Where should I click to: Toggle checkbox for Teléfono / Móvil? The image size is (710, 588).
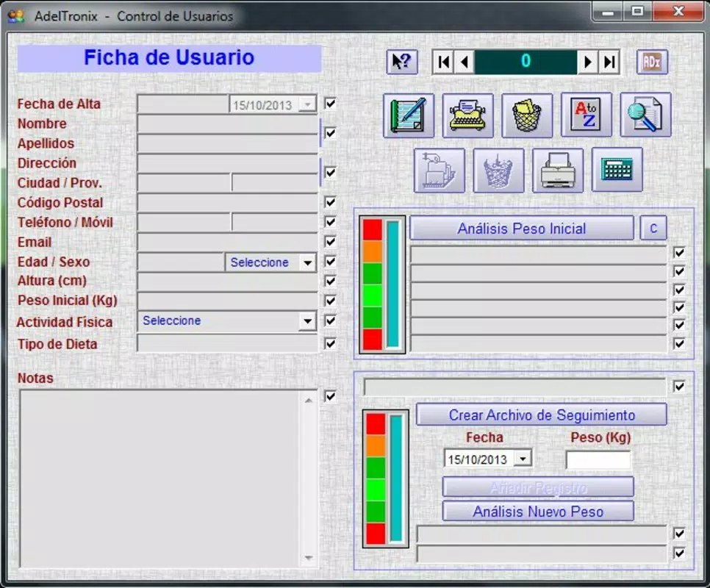pyautogui.click(x=331, y=222)
